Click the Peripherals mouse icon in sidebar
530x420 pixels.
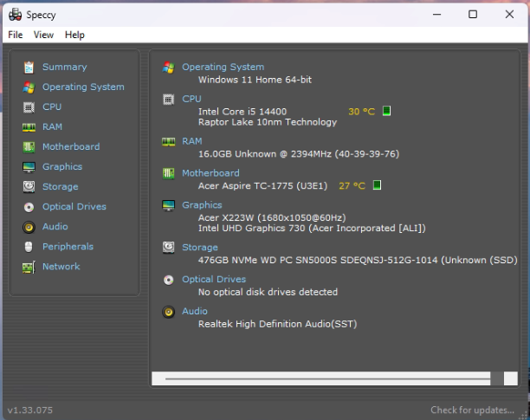[x=29, y=247]
